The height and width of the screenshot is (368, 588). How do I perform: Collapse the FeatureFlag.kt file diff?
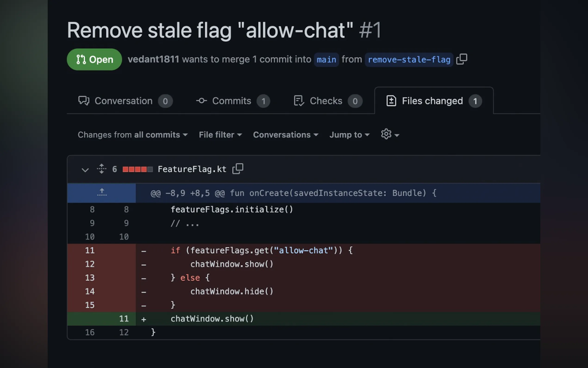[x=85, y=170]
